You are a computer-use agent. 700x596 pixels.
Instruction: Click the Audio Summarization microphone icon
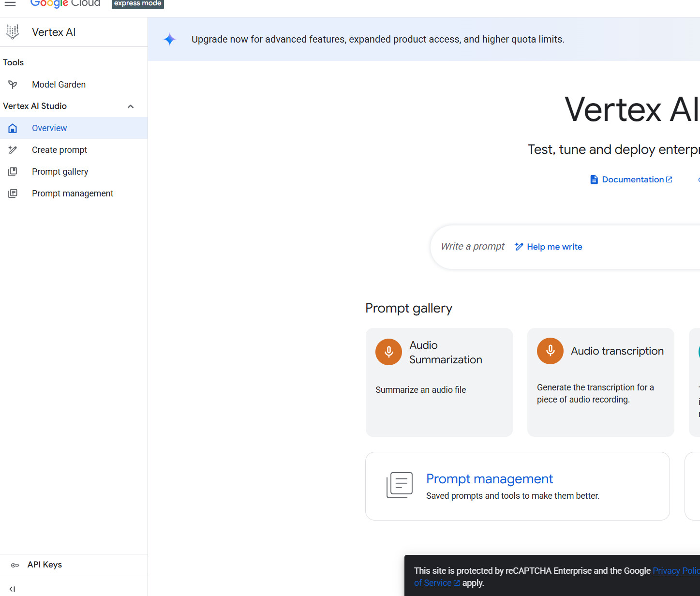click(x=388, y=352)
